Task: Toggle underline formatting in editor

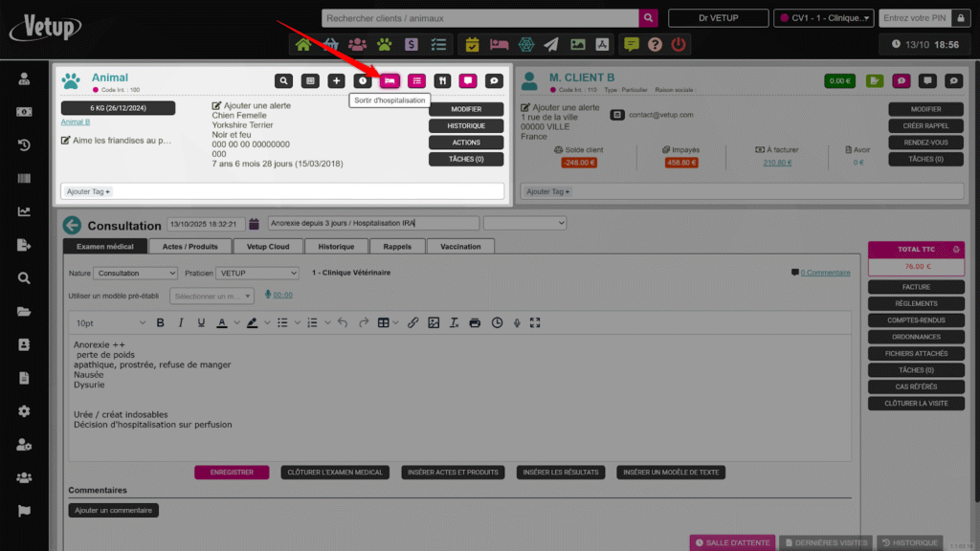Action: [201, 323]
